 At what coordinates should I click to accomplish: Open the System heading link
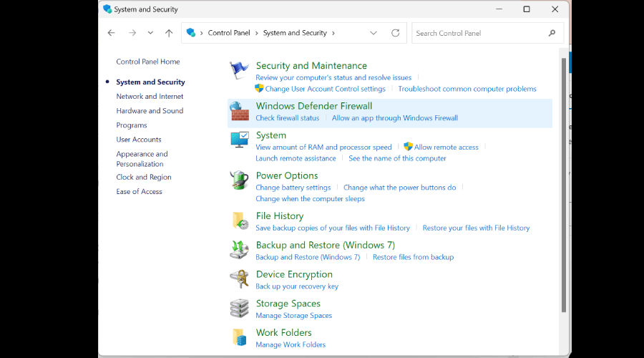[x=271, y=135]
